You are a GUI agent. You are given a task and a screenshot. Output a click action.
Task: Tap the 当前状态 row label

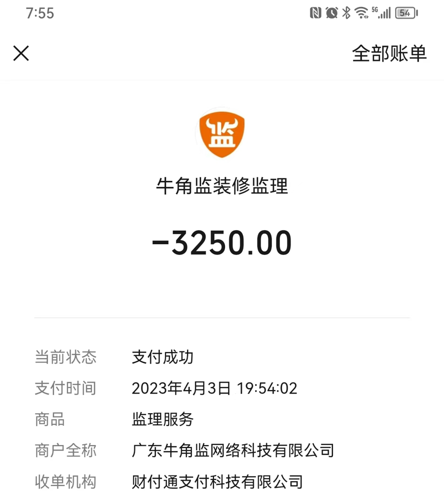point(65,357)
